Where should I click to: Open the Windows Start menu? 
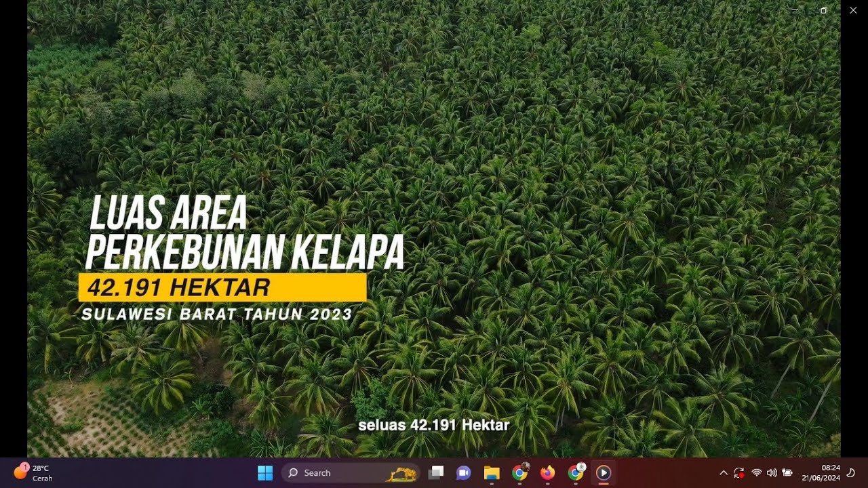pos(265,472)
